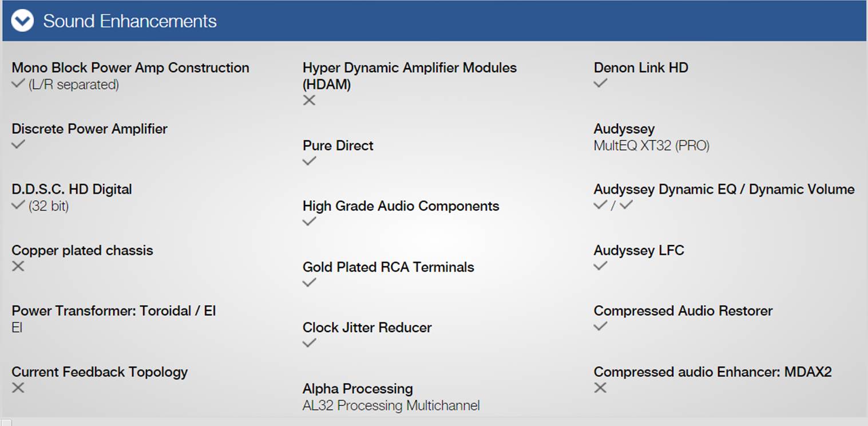Click checkmark under Denon Link HD
The image size is (868, 426).
tap(600, 83)
